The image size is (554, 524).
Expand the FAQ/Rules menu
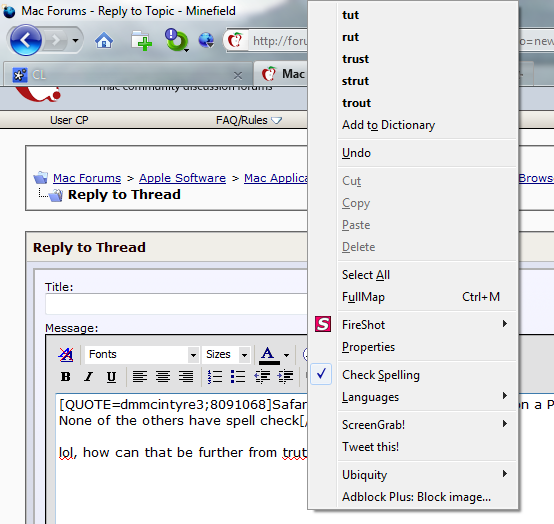coord(249,120)
